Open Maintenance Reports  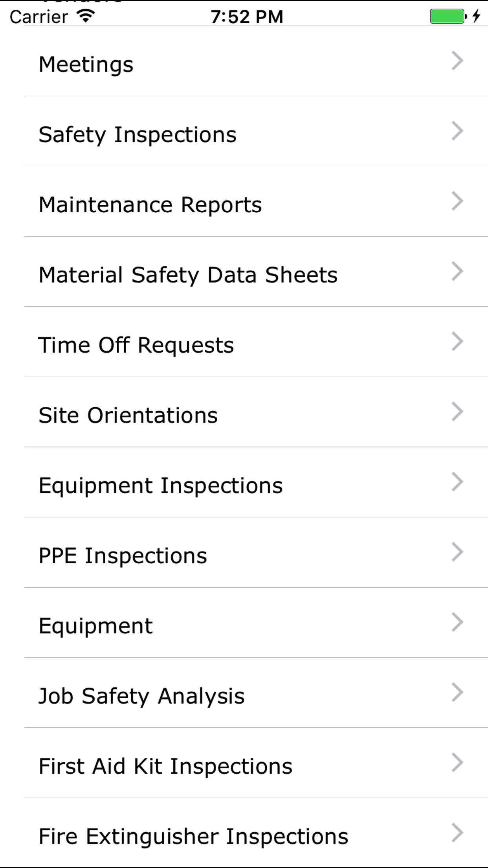(x=150, y=205)
